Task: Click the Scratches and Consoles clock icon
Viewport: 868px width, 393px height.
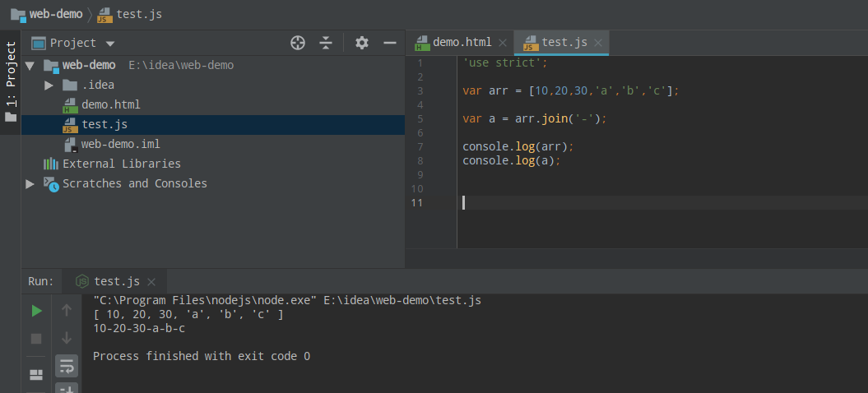Action: 51,184
